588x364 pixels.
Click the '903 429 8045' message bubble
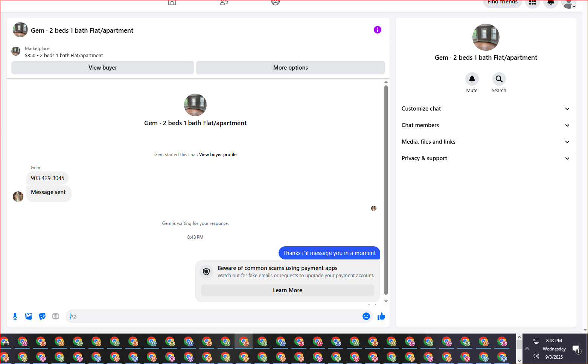click(x=47, y=178)
